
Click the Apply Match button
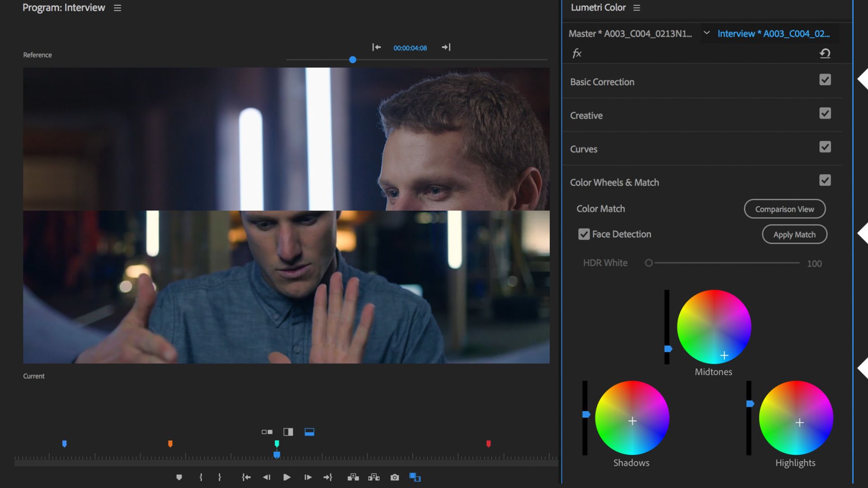pos(794,235)
